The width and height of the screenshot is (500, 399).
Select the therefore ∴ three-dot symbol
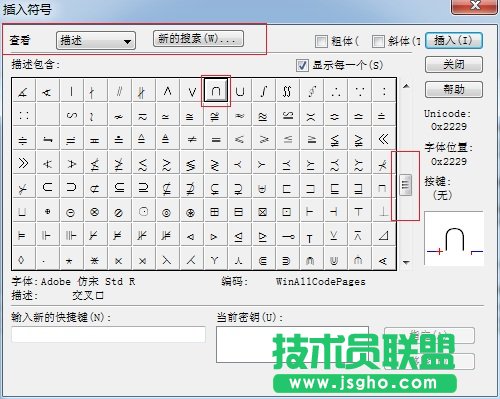pyautogui.click(x=336, y=90)
